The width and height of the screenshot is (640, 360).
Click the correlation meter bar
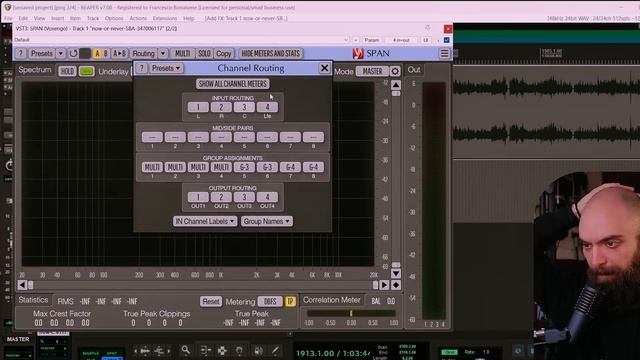351,313
